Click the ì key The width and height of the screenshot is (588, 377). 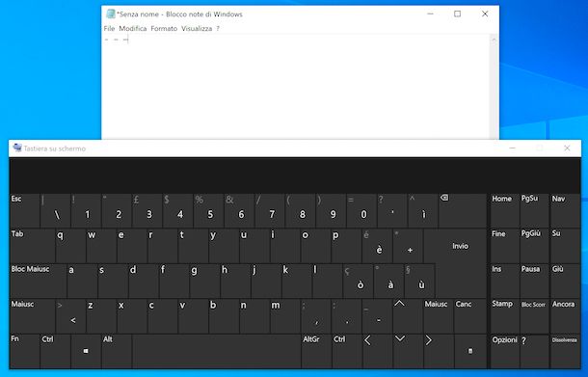[423, 210]
